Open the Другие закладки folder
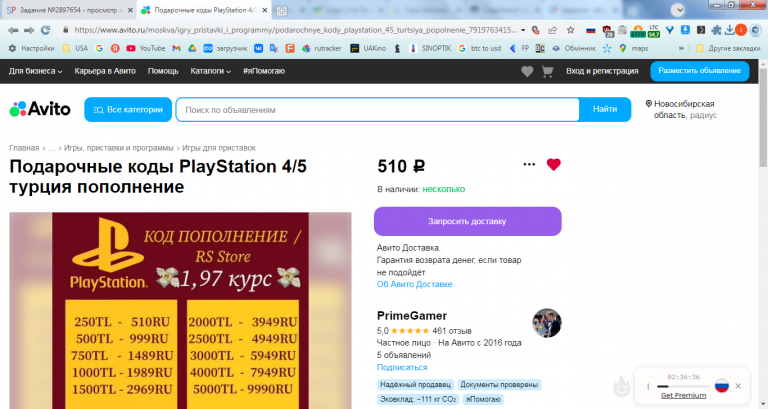Screen dimensions: 768x409 point(728,48)
